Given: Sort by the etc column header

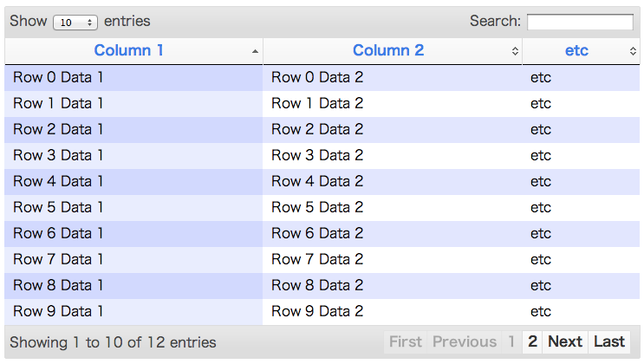Looking at the screenshot, I should pos(576,50).
